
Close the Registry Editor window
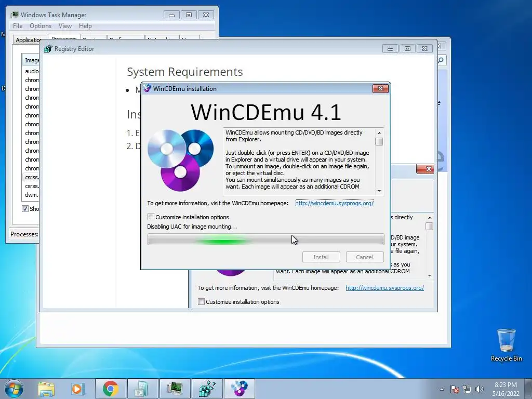[x=424, y=49]
